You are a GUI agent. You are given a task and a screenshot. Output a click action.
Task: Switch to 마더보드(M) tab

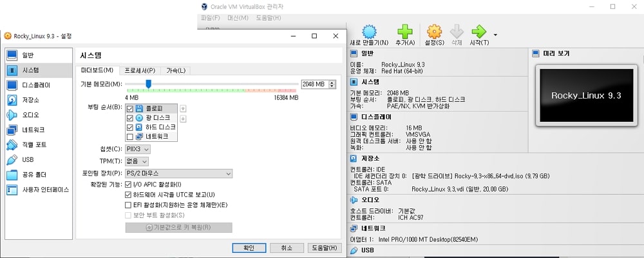[x=97, y=70]
